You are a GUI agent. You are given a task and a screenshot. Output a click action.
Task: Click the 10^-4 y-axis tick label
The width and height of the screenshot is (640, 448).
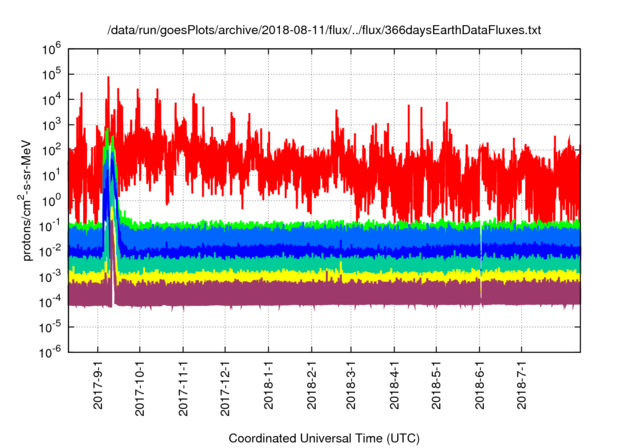(50, 302)
